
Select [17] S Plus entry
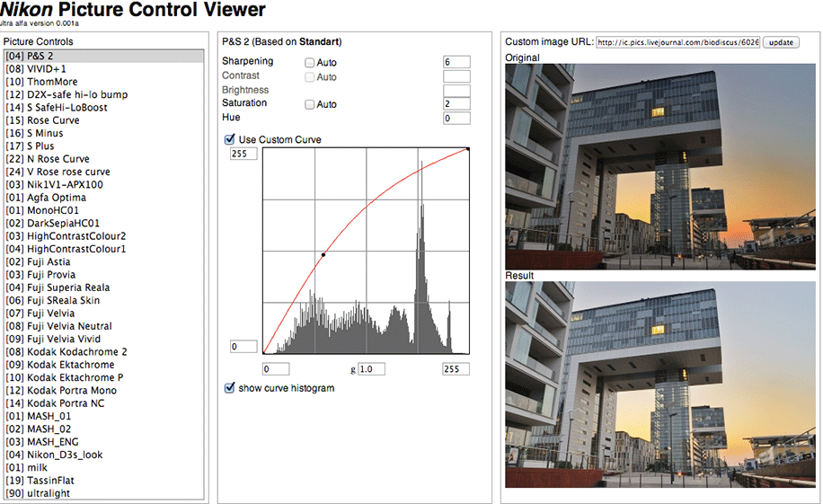104,146
